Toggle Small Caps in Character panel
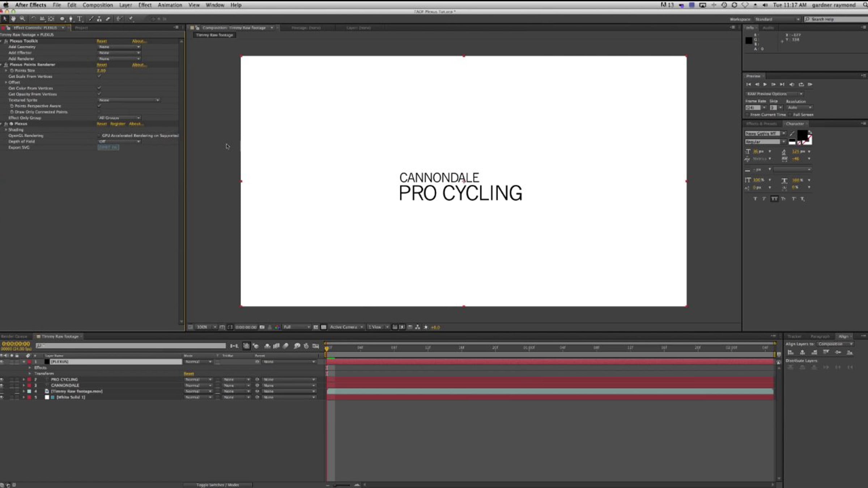 click(x=783, y=199)
